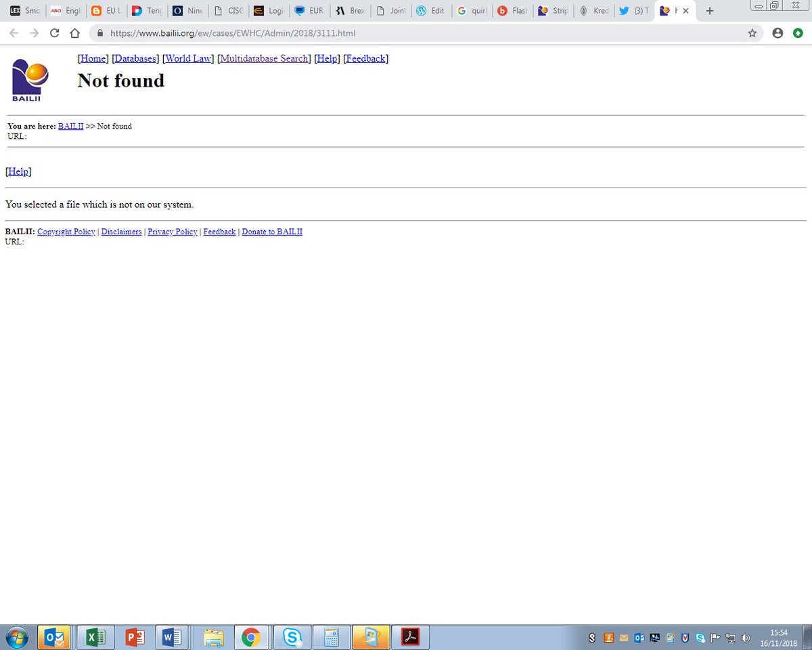
Task: Bookmark this page with the star icon
Action: 752,32
